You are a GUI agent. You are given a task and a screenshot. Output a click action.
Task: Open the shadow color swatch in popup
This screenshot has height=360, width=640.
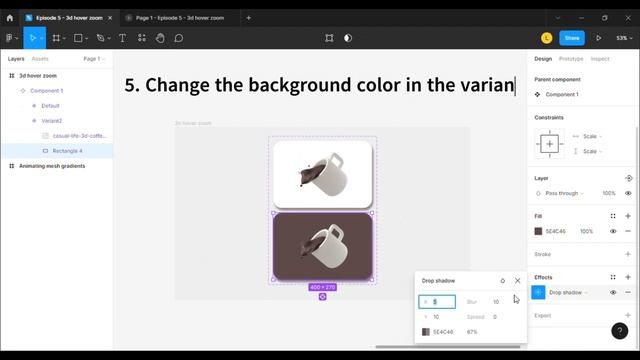pos(426,332)
